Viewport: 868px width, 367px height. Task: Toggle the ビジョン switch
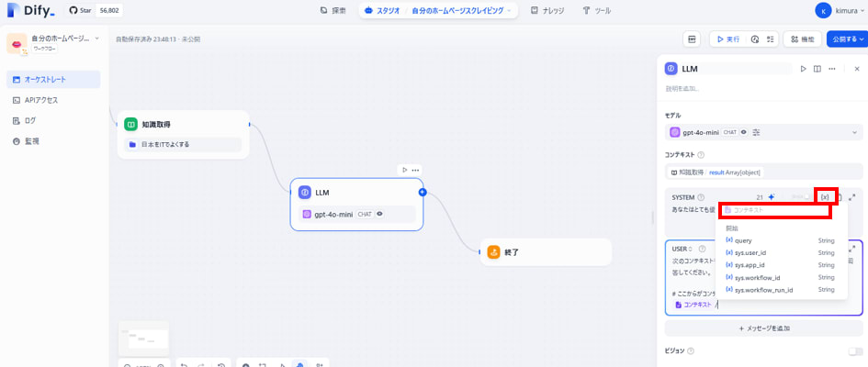pyautogui.click(x=855, y=351)
